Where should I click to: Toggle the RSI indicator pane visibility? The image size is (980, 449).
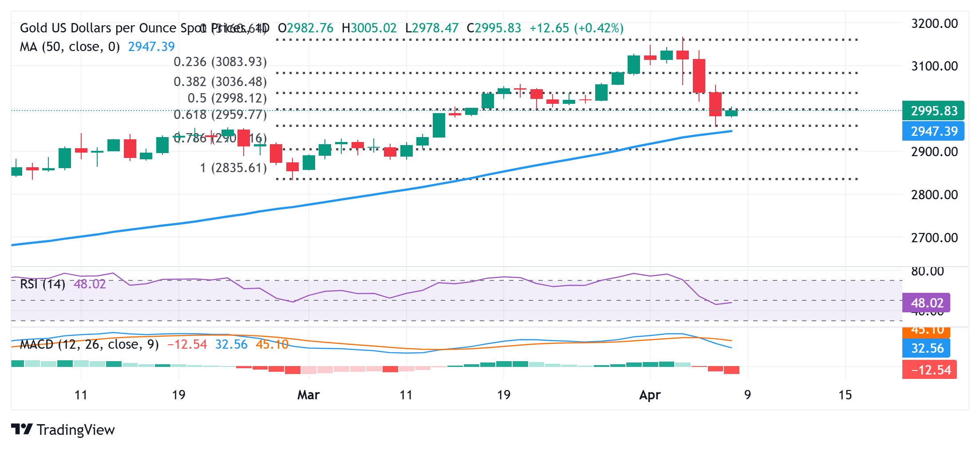(x=42, y=283)
